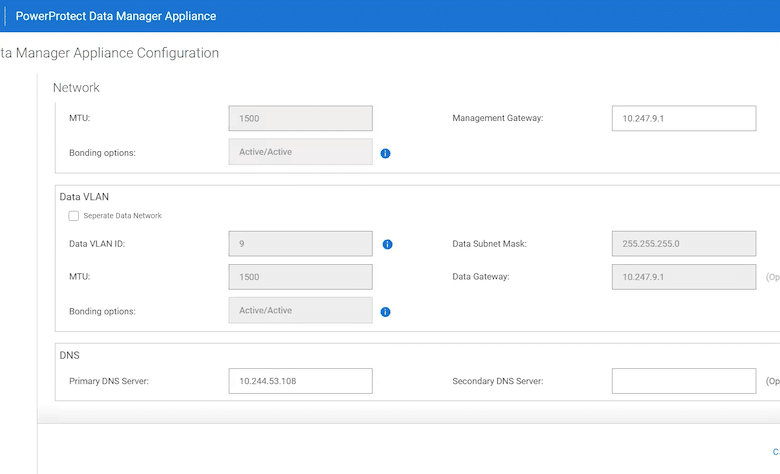Enable the Seperate Data Network checkbox

(x=74, y=216)
